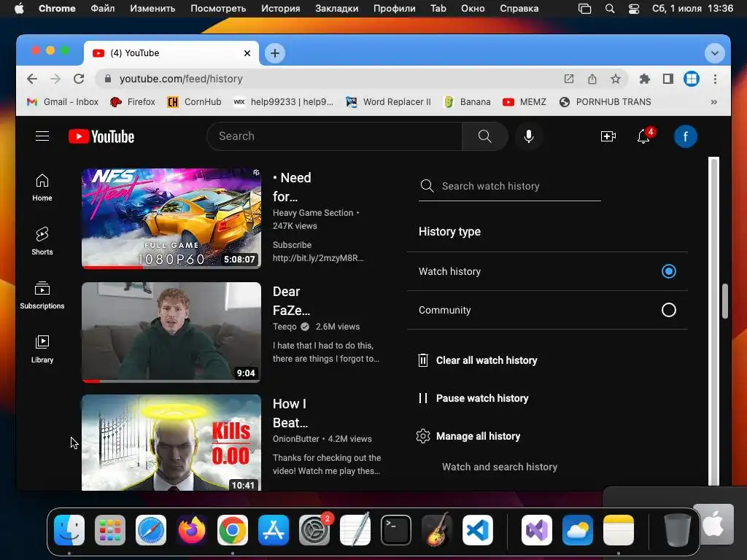This screenshot has height=560, width=747.
Task: Click Pause watch history
Action: [x=482, y=398]
